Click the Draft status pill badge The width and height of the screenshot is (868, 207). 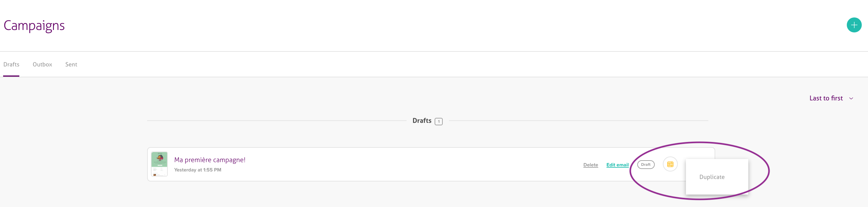tap(646, 165)
